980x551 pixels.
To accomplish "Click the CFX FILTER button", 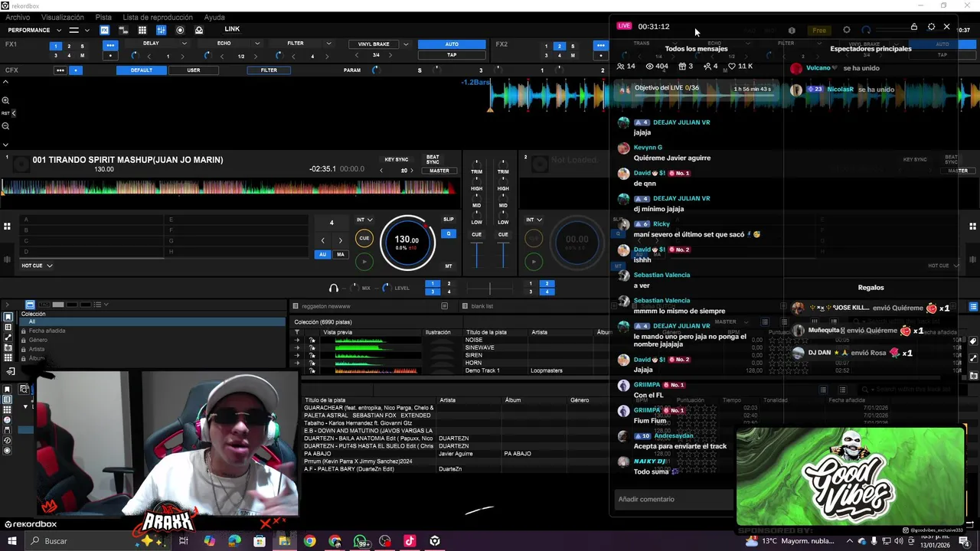I will pos(269,70).
